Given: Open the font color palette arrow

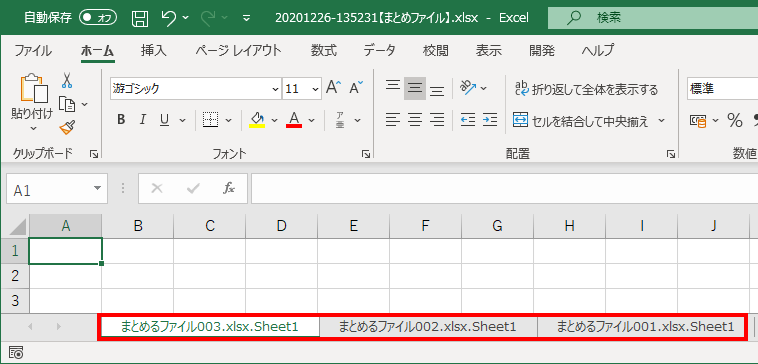Looking at the screenshot, I should pyautogui.click(x=312, y=120).
